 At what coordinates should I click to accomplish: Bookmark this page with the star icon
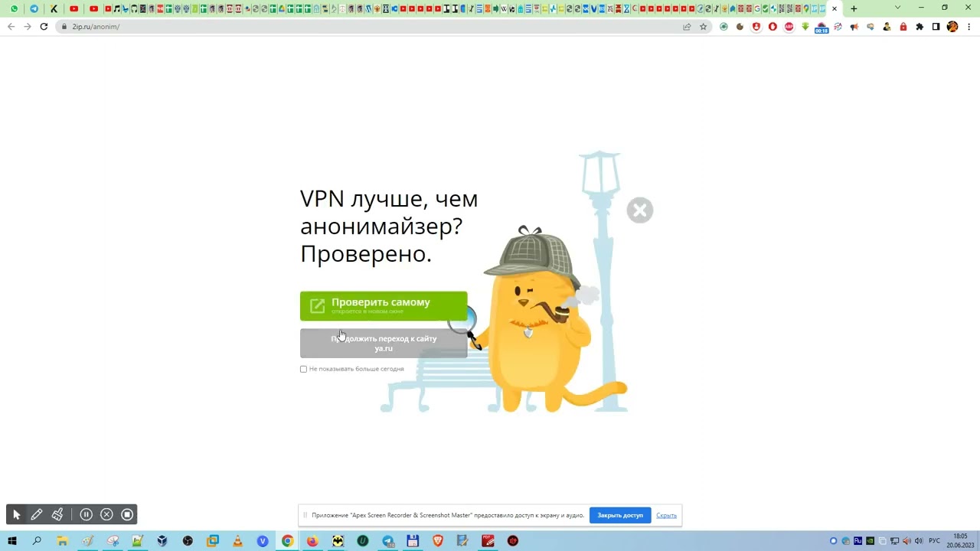(703, 27)
